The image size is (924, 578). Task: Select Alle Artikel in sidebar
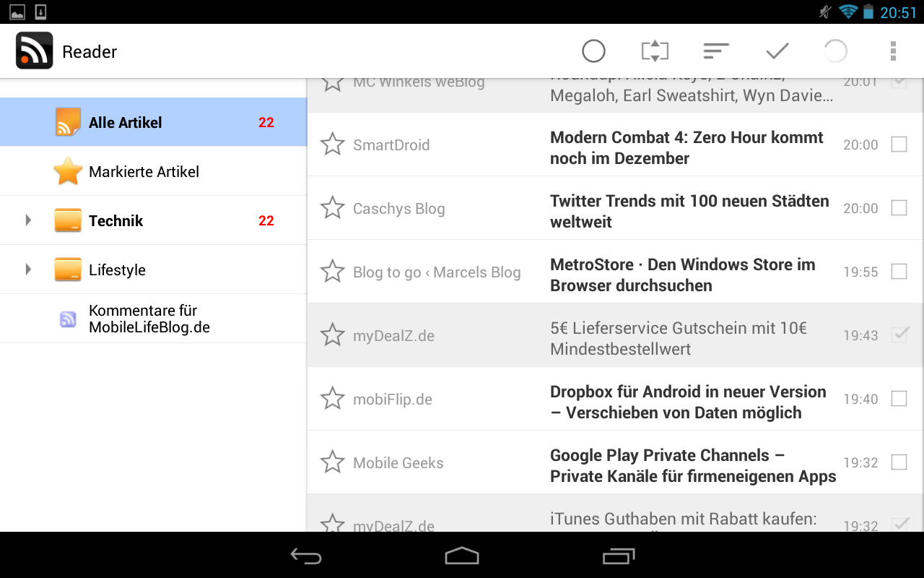pos(153,122)
